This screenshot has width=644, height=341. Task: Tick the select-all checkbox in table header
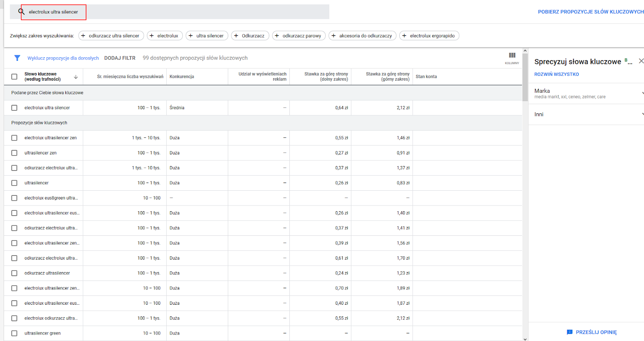(14, 77)
